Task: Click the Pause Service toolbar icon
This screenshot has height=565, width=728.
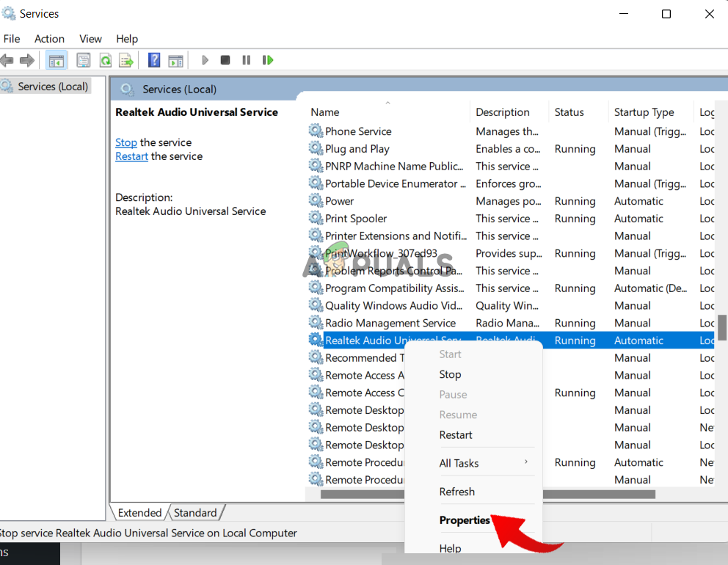Action: pos(247,60)
